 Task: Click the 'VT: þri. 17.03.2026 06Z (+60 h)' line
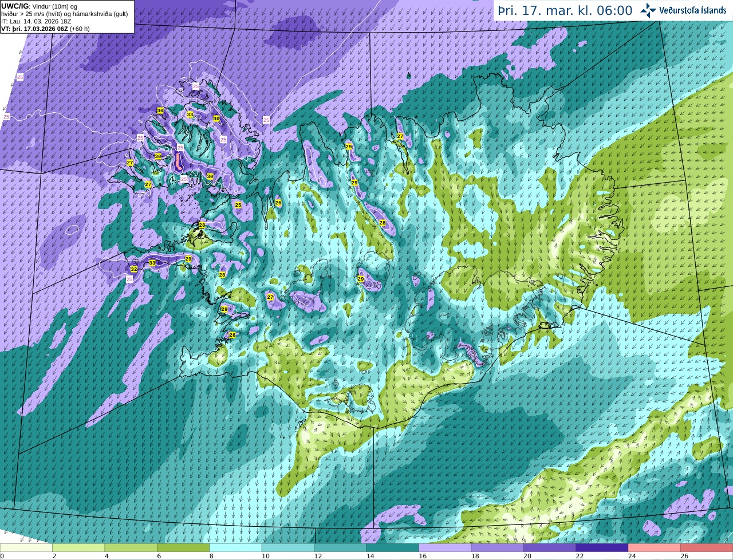click(45, 29)
